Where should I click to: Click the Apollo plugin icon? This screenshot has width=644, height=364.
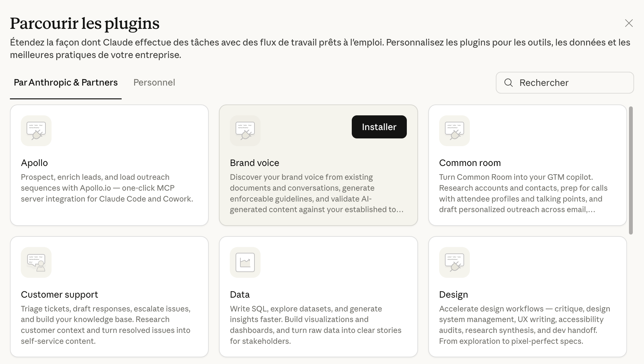36,131
